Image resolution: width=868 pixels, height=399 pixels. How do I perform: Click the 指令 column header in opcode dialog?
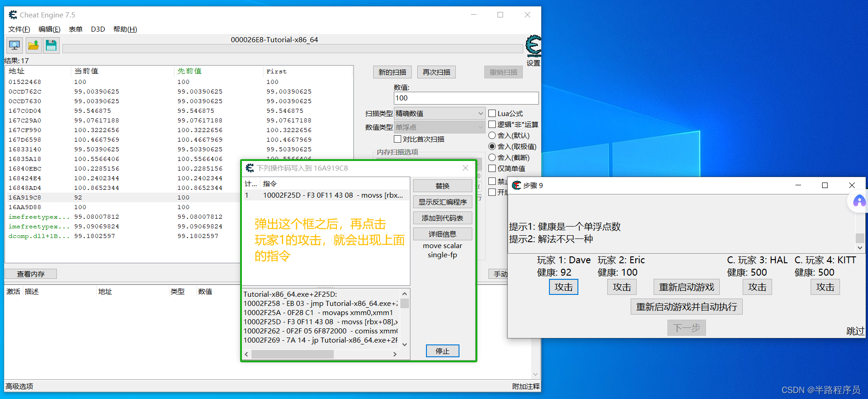point(270,183)
